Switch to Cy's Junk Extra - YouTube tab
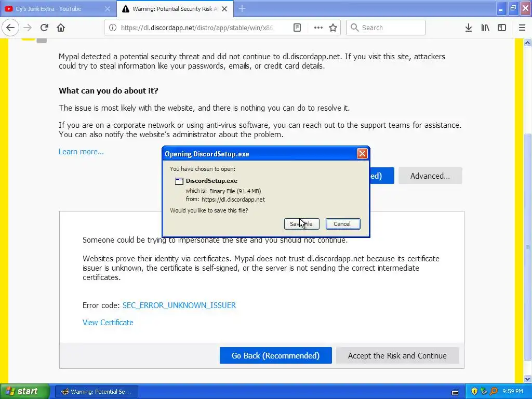 pos(58,9)
